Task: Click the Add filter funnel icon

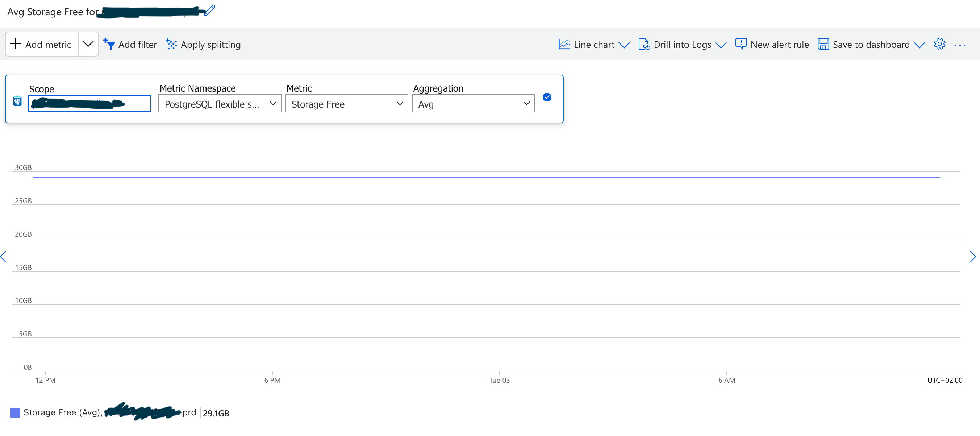Action: 109,44
